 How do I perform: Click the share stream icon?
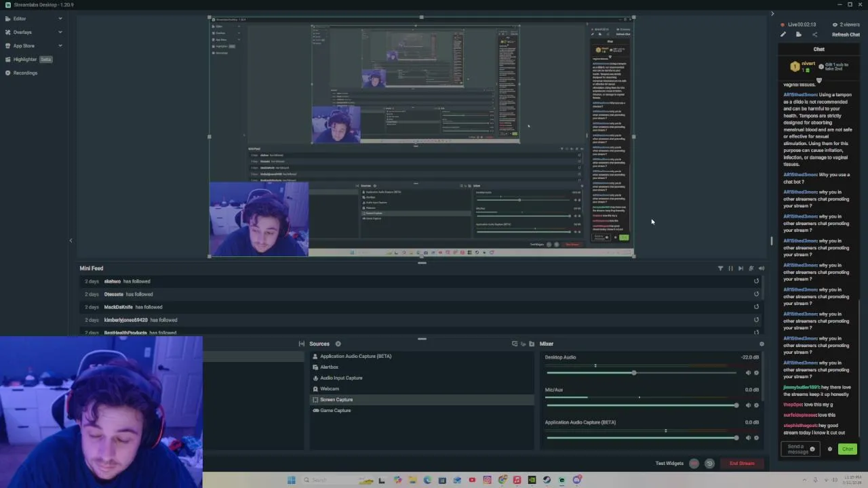(814, 35)
